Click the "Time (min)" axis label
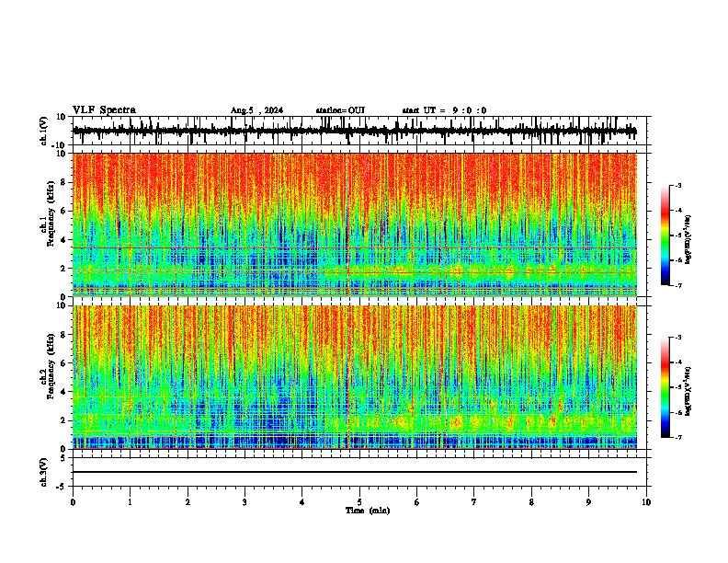The width and height of the screenshot is (728, 563). click(x=368, y=511)
